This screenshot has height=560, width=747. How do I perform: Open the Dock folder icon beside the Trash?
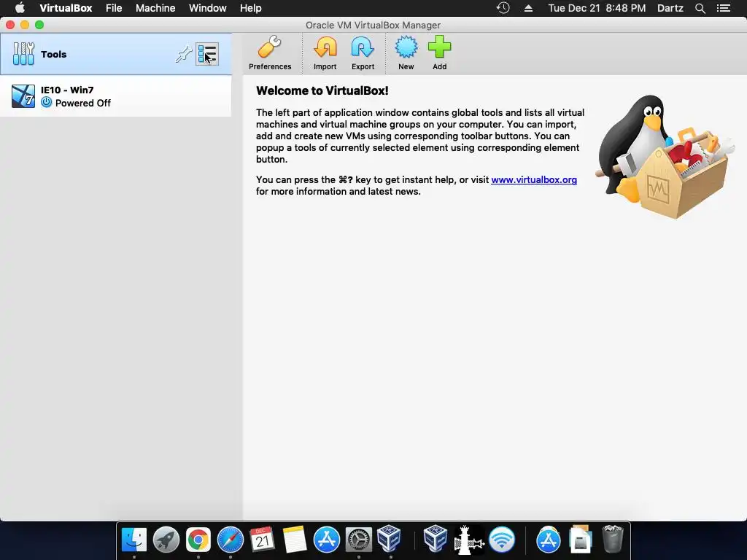(580, 539)
